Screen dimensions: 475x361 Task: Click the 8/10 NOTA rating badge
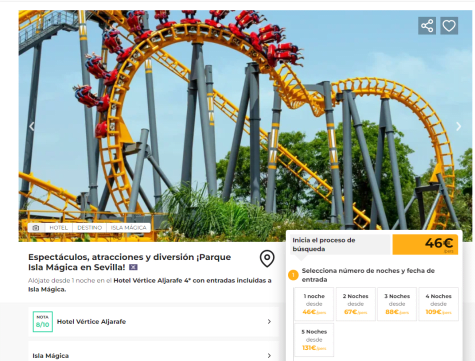pyautogui.click(x=43, y=322)
